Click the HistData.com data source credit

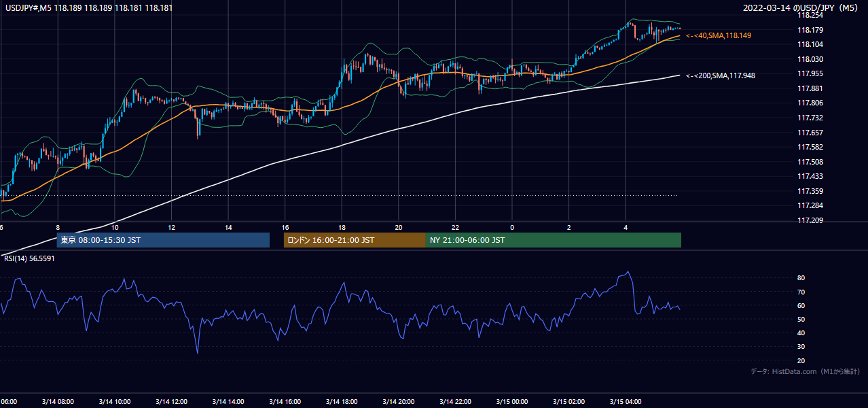806,371
